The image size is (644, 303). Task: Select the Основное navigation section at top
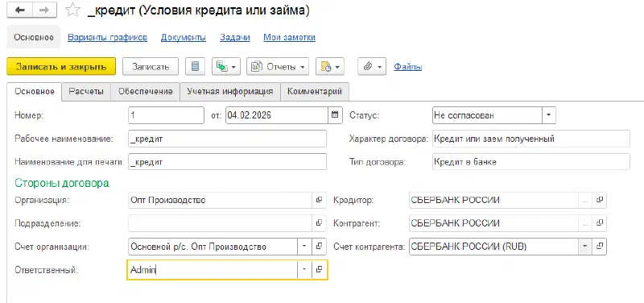click(x=34, y=37)
